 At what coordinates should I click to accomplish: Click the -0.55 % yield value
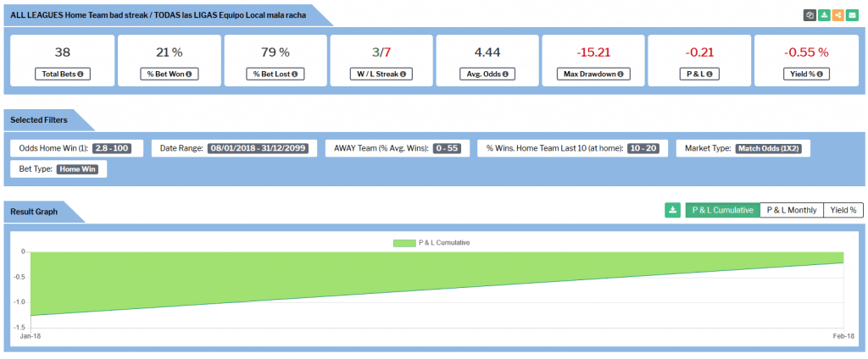(806, 52)
